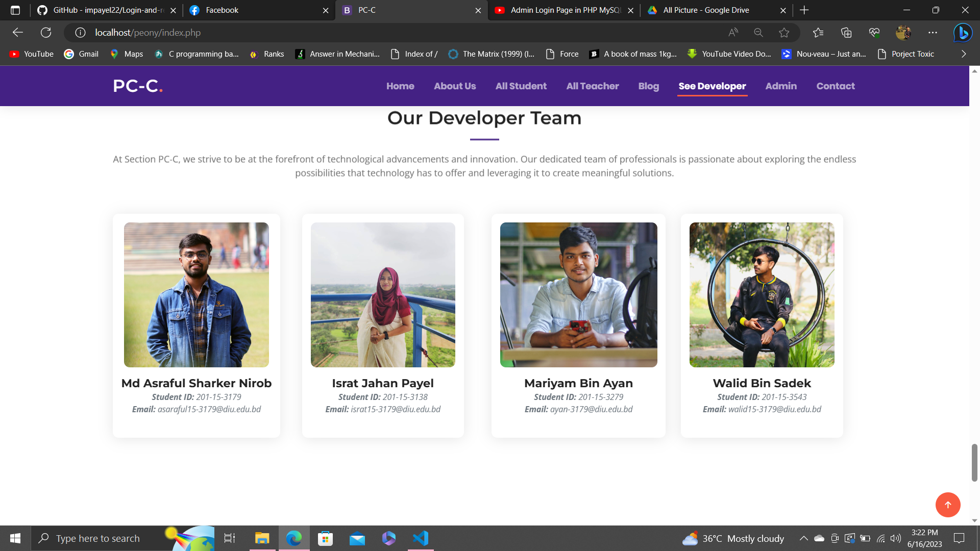Add this page to favorites (star icon)
The width and height of the screenshot is (980, 551).
tap(784, 33)
